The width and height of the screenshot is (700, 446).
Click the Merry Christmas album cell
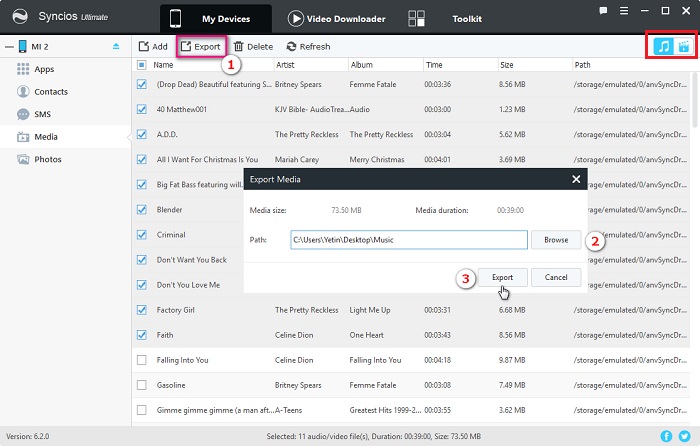[x=377, y=159]
